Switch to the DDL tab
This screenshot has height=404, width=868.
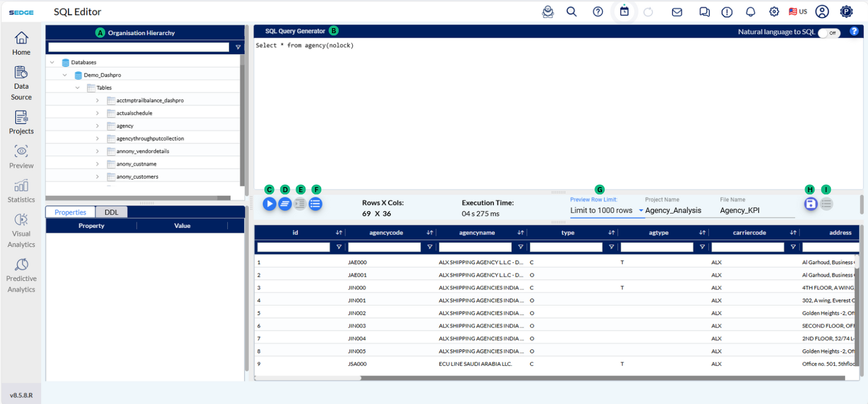tap(111, 212)
